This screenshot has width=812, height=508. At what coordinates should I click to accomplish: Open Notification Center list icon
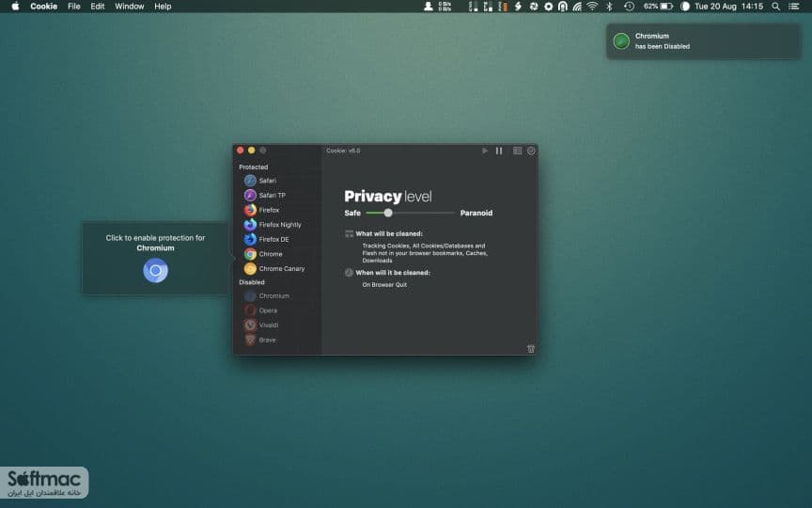(794, 7)
